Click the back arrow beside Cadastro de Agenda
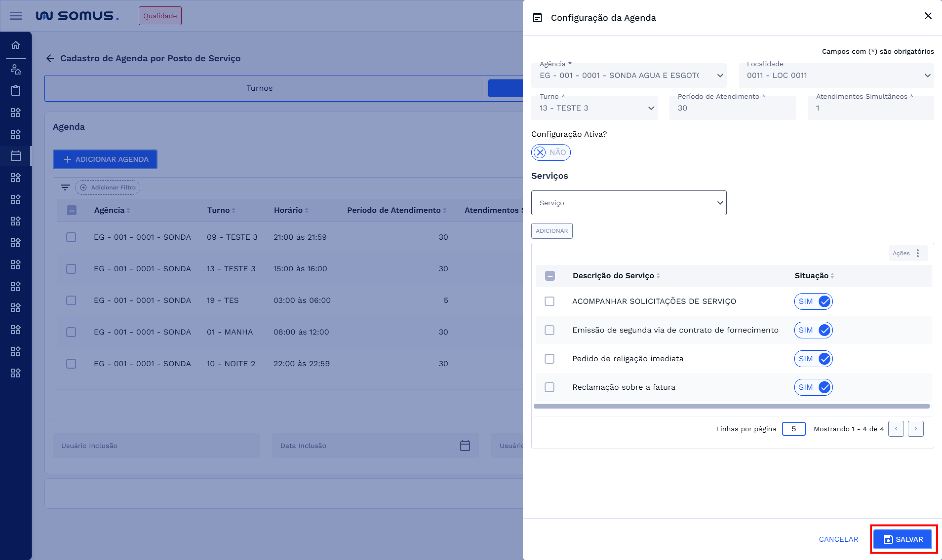942x560 pixels. pos(50,58)
